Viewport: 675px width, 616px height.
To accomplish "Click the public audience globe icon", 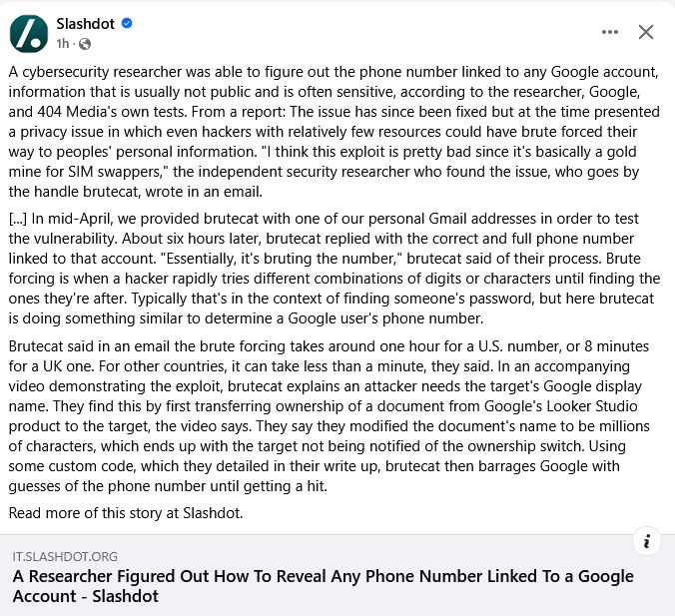I will coord(84,44).
